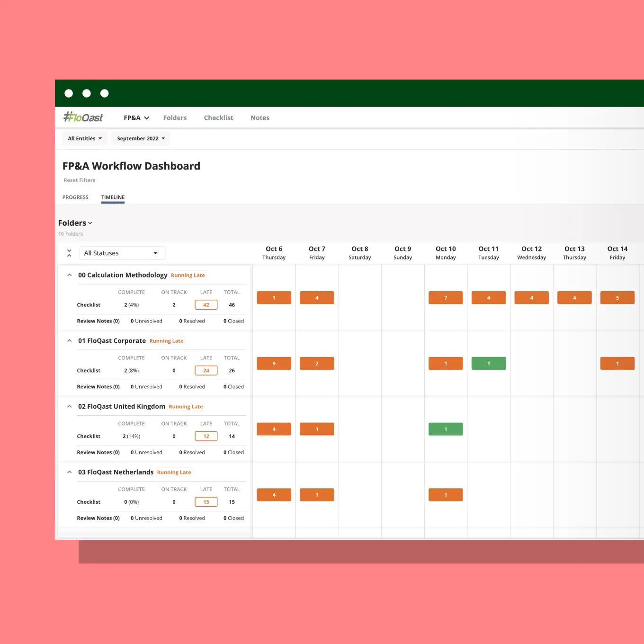Click the FloQast logo

click(x=83, y=117)
